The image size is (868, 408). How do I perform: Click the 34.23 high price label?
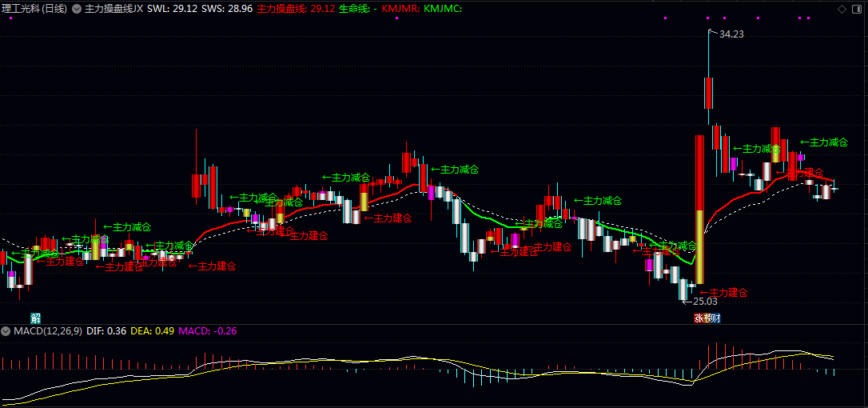[x=731, y=34]
